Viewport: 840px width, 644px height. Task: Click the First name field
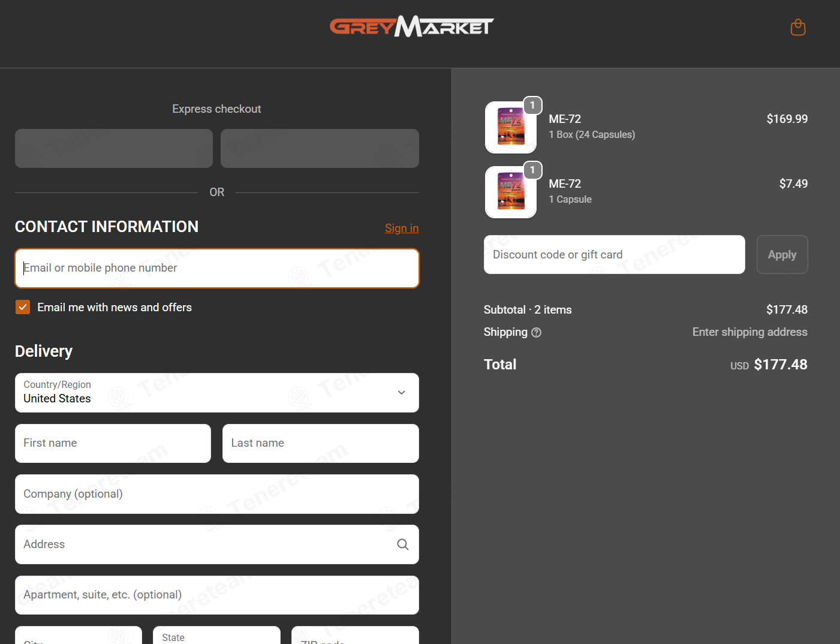click(113, 443)
